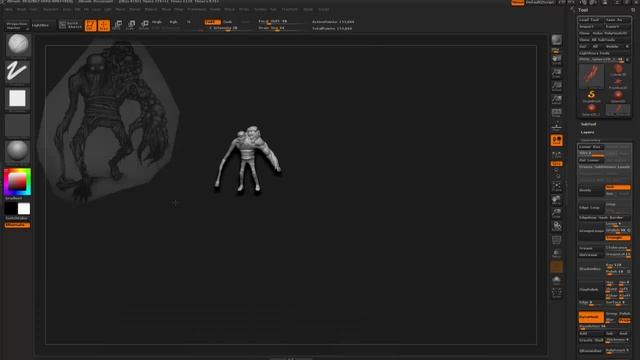The image size is (640, 360).
Task: Click the Move view icon in right shelf
Action: [x=556, y=200]
